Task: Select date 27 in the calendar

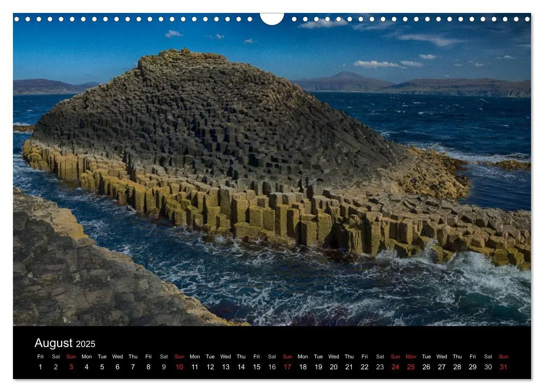Action: 442,367
